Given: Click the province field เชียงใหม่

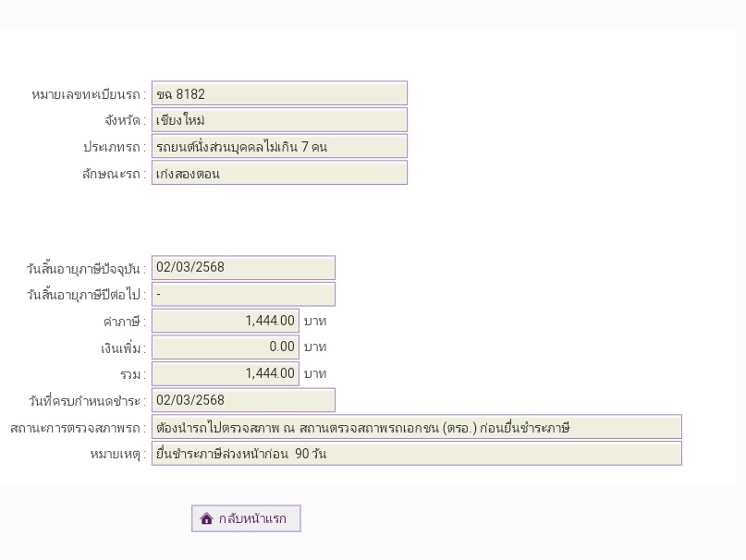Looking at the screenshot, I should click(x=279, y=120).
